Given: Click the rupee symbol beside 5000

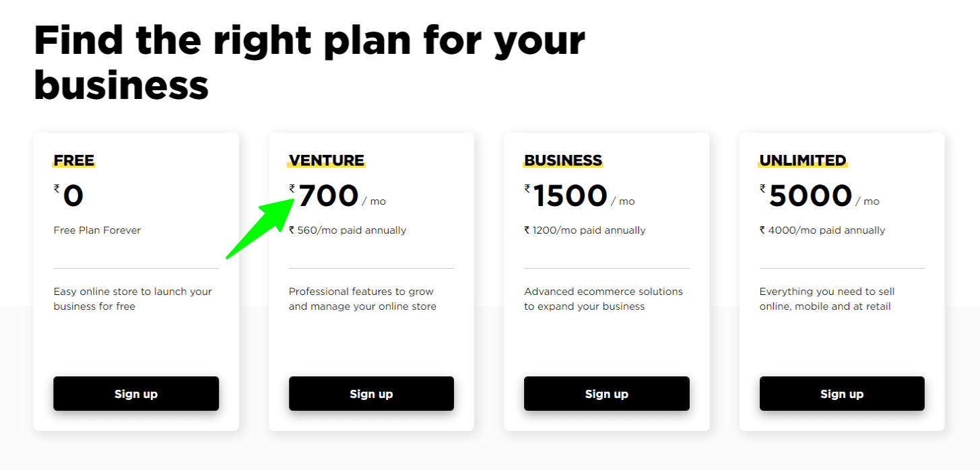Looking at the screenshot, I should (x=762, y=189).
